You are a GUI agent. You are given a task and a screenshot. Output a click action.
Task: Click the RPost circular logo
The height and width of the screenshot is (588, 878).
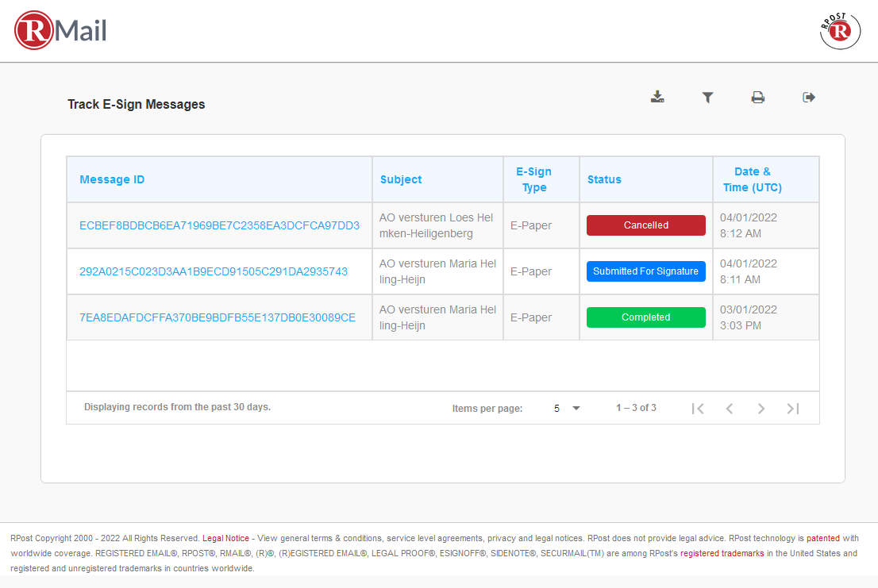pos(840,31)
